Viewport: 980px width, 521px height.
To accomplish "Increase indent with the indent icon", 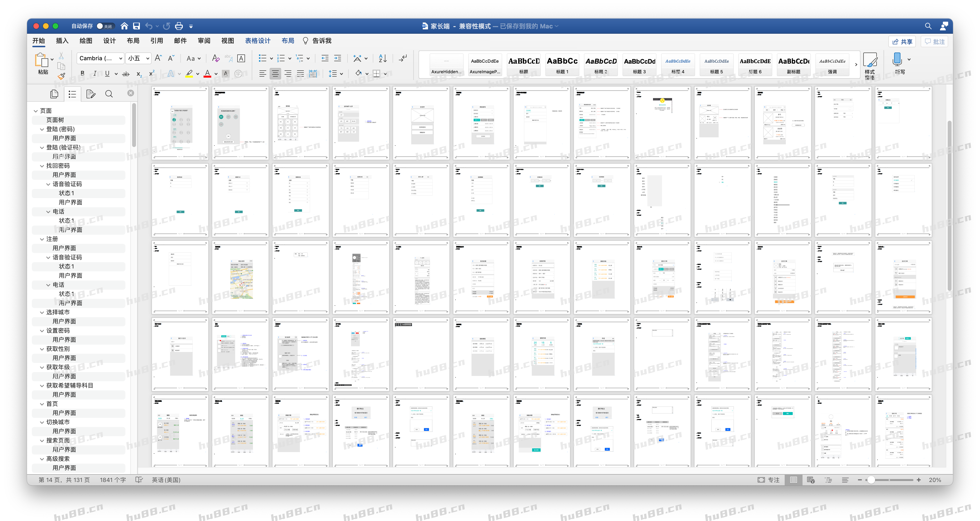I will pos(337,58).
